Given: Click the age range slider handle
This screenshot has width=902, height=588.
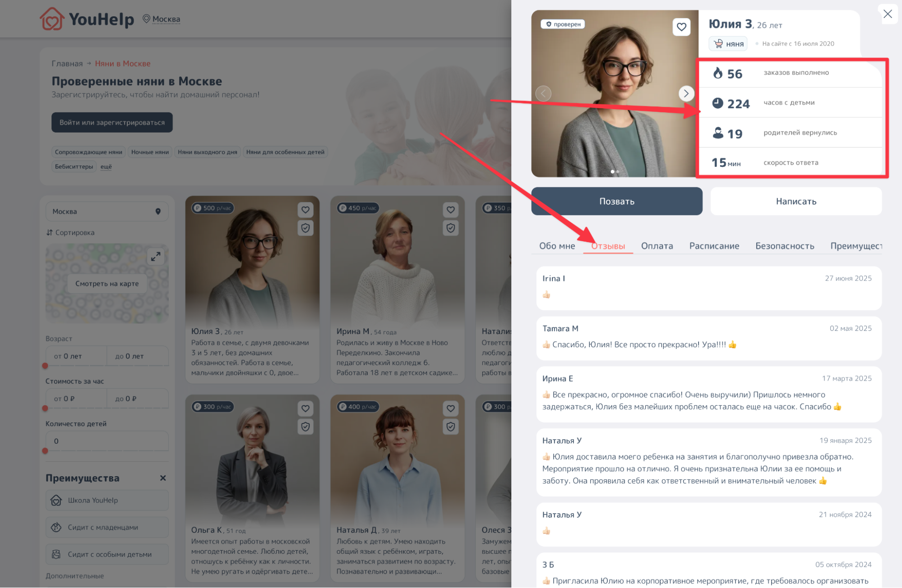Looking at the screenshot, I should pyautogui.click(x=45, y=366).
